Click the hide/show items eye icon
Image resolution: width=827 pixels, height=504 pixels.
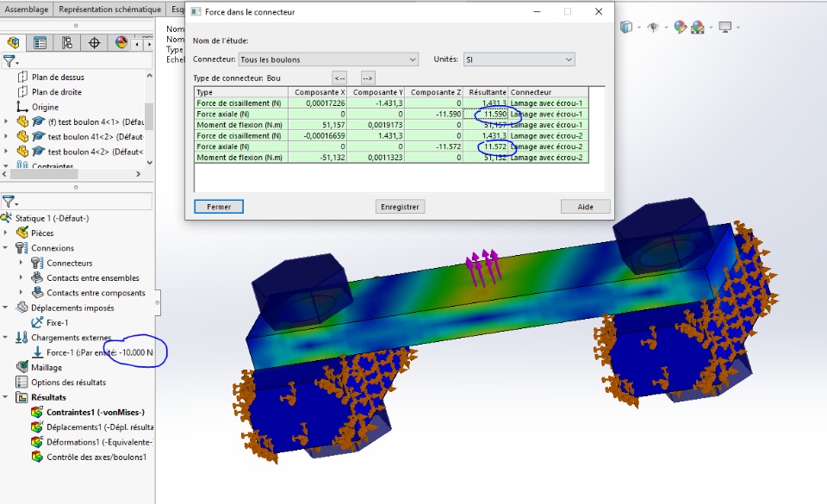click(x=654, y=27)
